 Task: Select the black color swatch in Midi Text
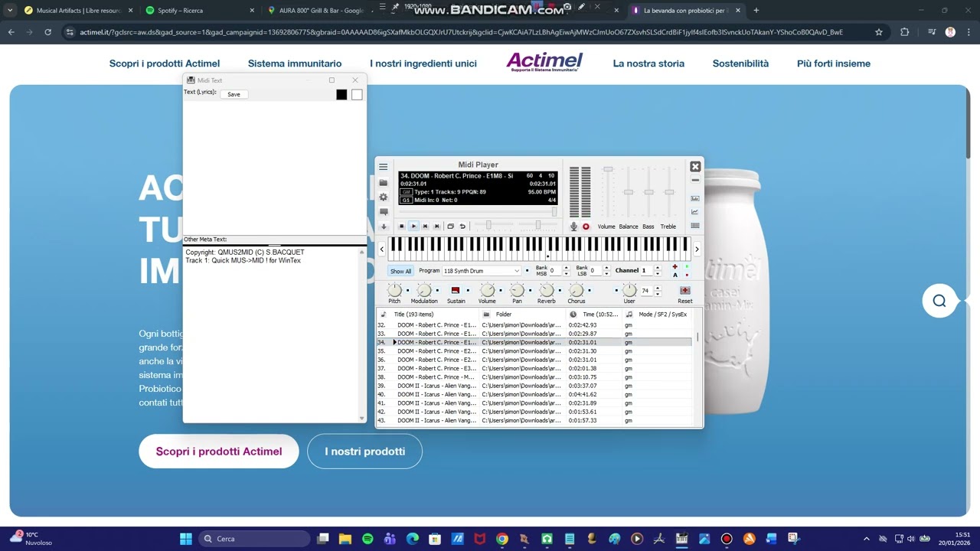tap(341, 94)
